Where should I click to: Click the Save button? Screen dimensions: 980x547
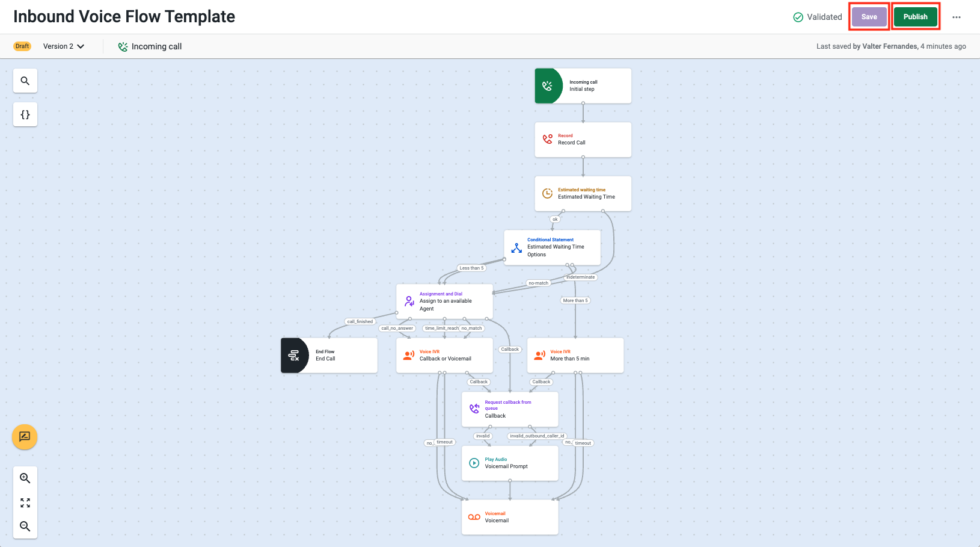click(x=869, y=17)
